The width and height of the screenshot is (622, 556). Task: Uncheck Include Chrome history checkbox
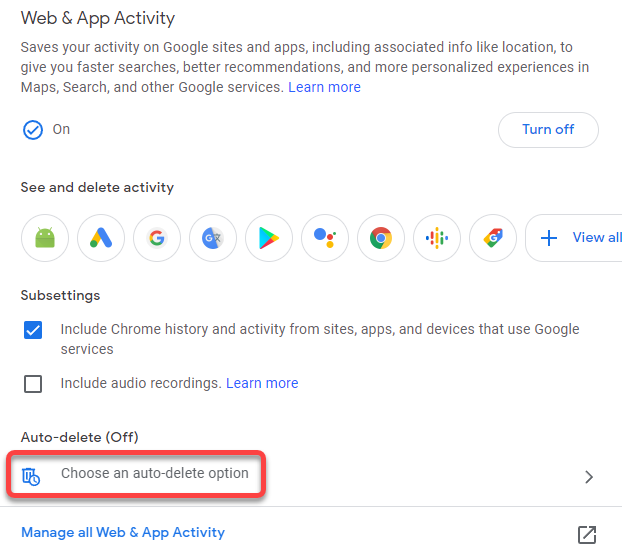coord(33,330)
